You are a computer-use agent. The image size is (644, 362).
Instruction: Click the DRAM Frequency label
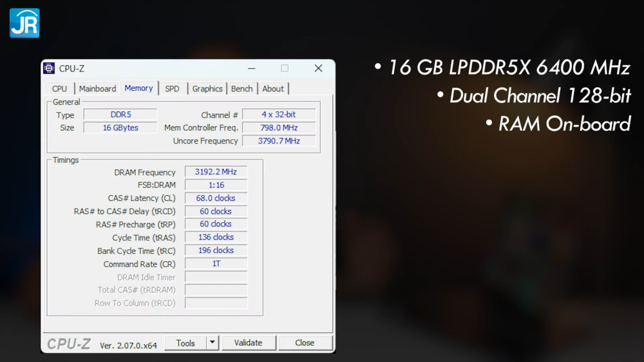click(144, 173)
